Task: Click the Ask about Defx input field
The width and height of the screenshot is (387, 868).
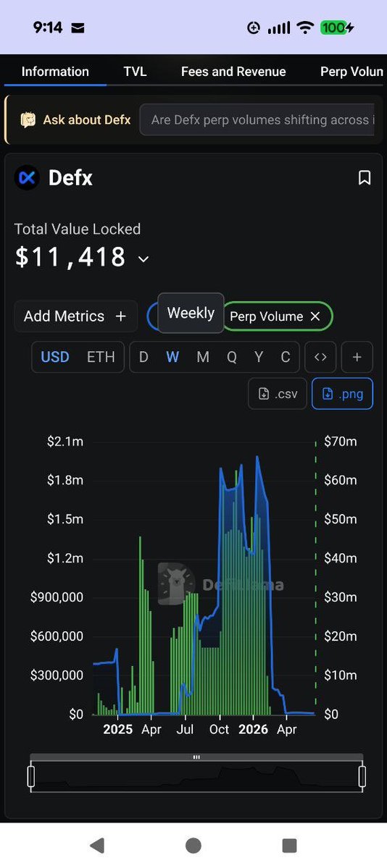Action: tap(257, 119)
